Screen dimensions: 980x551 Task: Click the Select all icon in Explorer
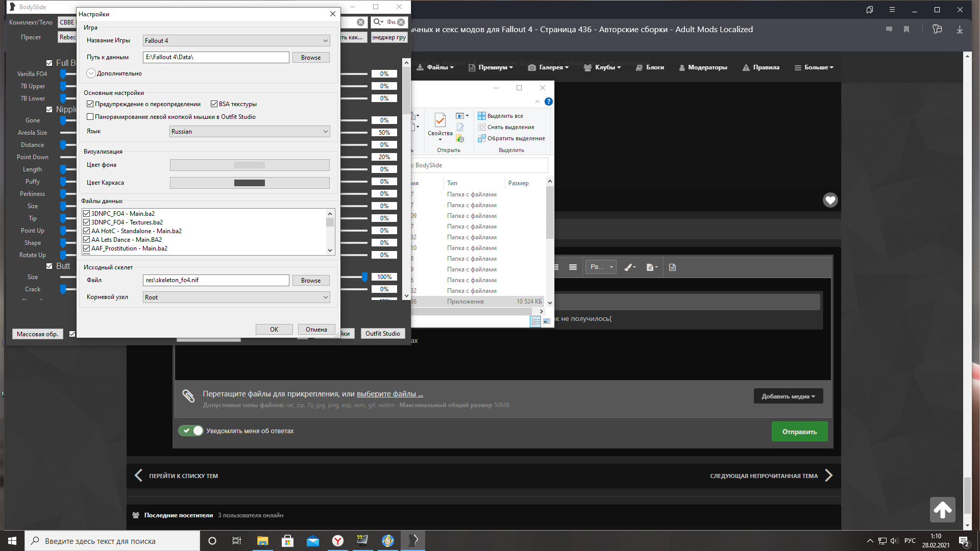[x=481, y=116]
